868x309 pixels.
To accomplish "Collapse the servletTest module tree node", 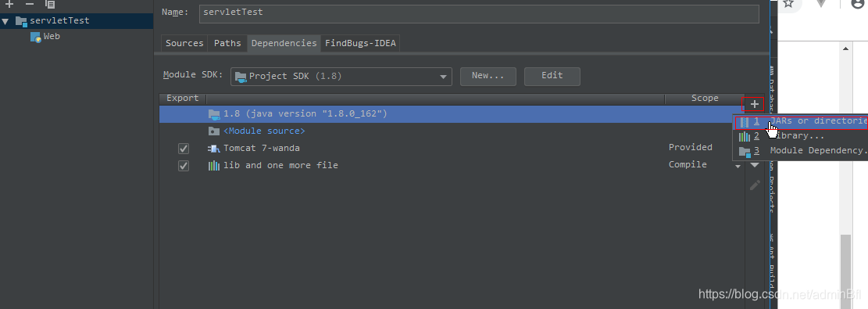I will click(x=5, y=21).
